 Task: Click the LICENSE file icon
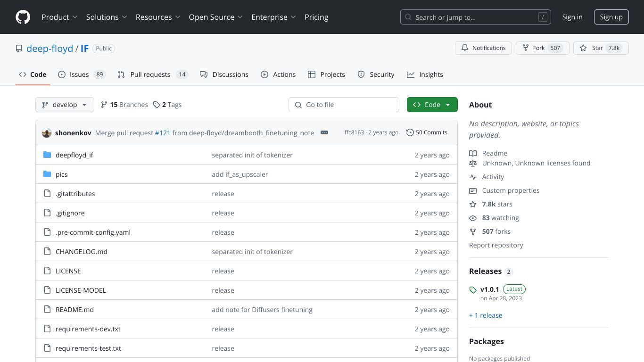coord(47,271)
